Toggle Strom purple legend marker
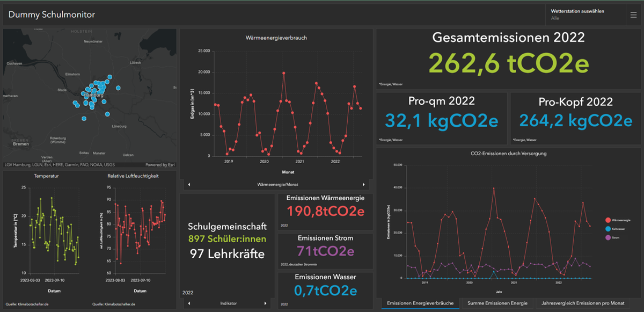The width and height of the screenshot is (644, 312). click(607, 236)
